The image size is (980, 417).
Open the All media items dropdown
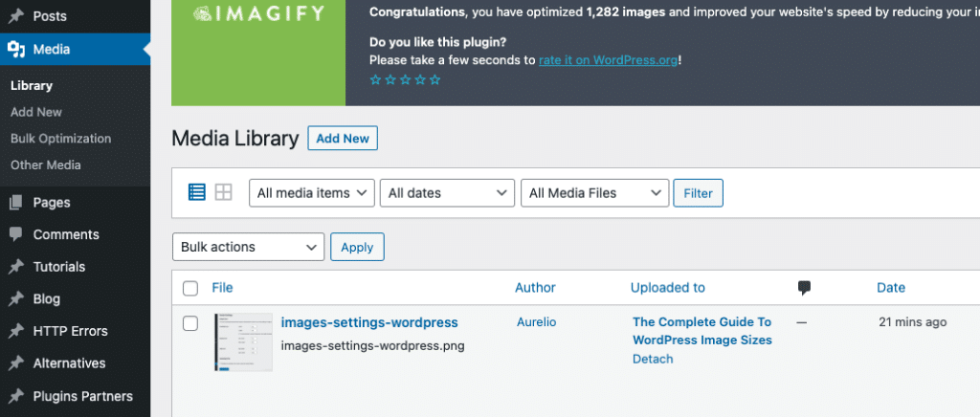click(312, 193)
